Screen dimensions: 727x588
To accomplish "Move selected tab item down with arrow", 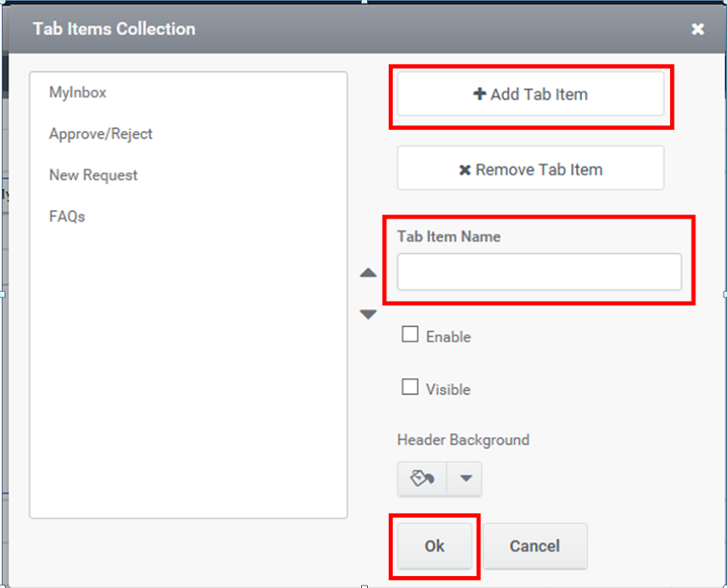I will pyautogui.click(x=368, y=314).
